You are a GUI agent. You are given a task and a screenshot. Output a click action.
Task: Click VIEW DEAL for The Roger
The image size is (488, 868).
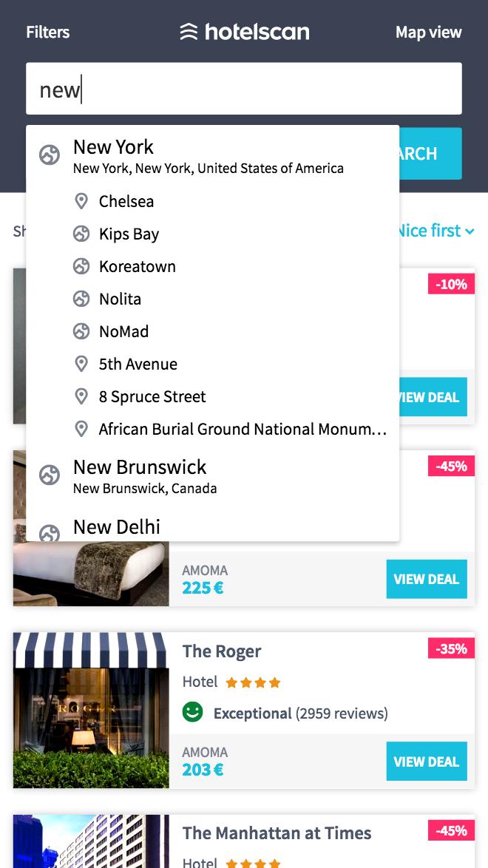426,761
